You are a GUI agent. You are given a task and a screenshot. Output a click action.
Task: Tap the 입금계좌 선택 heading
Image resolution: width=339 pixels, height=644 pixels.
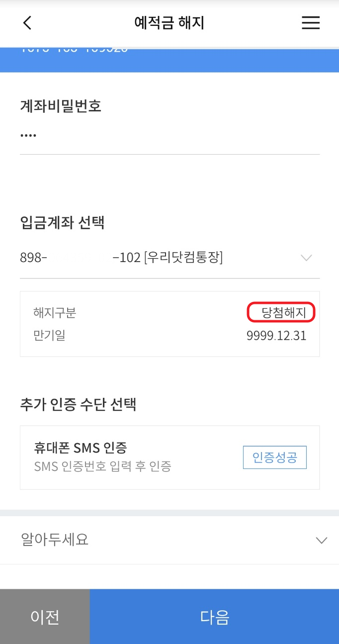click(62, 222)
